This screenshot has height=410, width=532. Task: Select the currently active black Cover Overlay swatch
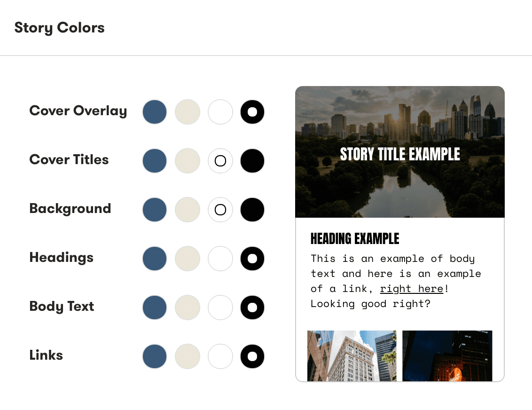point(252,112)
